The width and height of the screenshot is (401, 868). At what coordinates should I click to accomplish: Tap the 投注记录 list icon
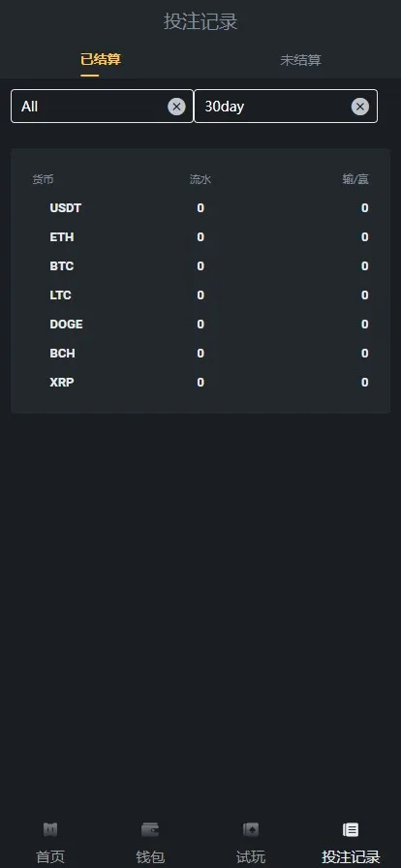tap(351, 829)
